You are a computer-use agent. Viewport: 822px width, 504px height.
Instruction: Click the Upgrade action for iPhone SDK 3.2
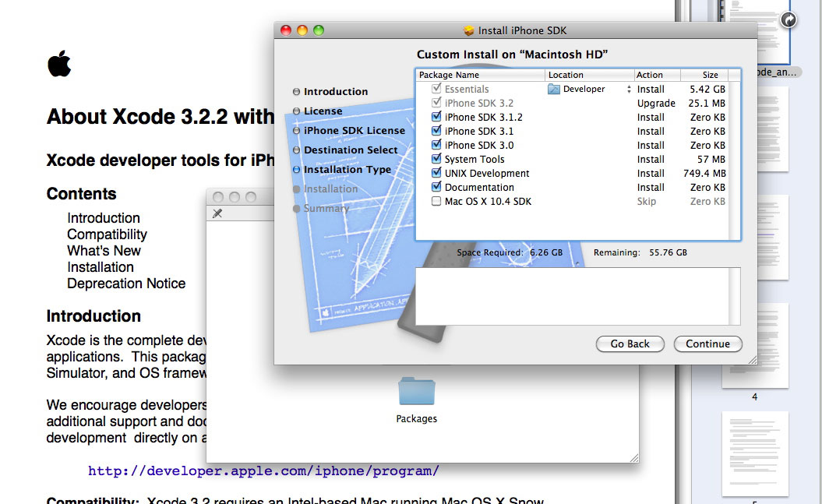pos(656,103)
